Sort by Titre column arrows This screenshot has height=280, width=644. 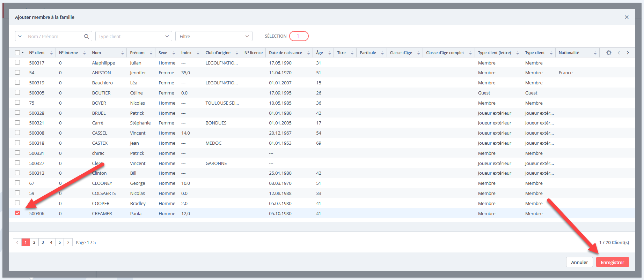point(352,53)
